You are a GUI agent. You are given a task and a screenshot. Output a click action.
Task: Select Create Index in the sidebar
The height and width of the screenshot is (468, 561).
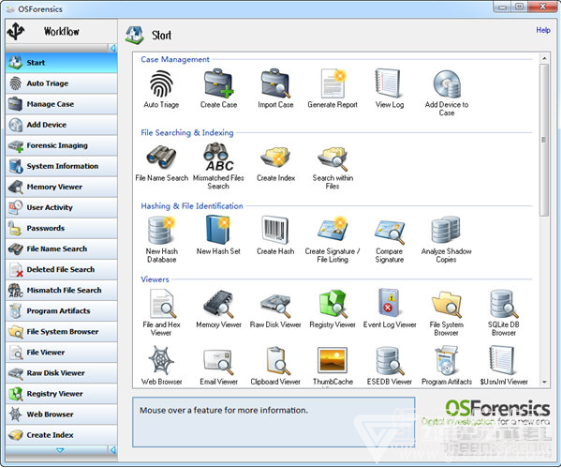click(62, 435)
